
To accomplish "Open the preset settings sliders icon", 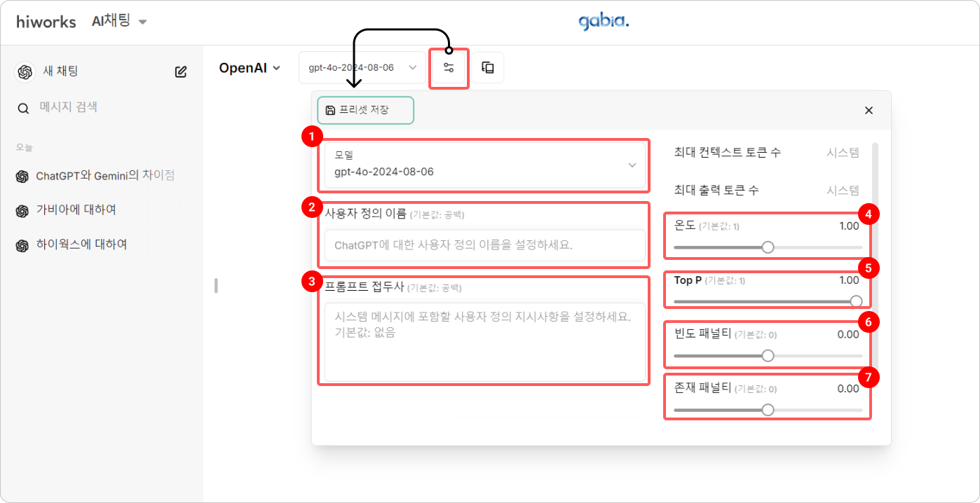I will coord(449,68).
